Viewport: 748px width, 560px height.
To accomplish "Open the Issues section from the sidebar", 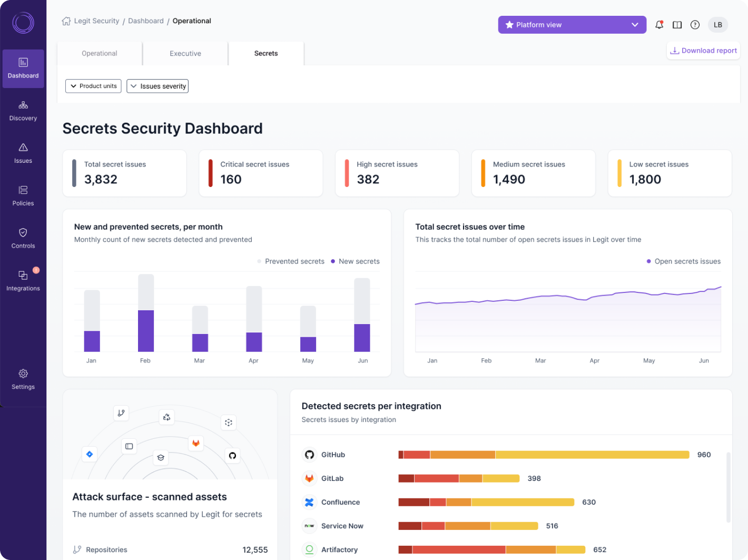I will pos(23,153).
